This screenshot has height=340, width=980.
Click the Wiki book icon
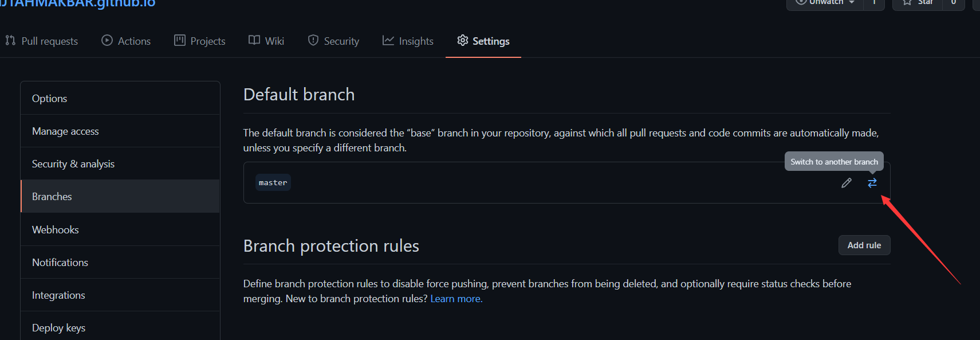click(254, 41)
